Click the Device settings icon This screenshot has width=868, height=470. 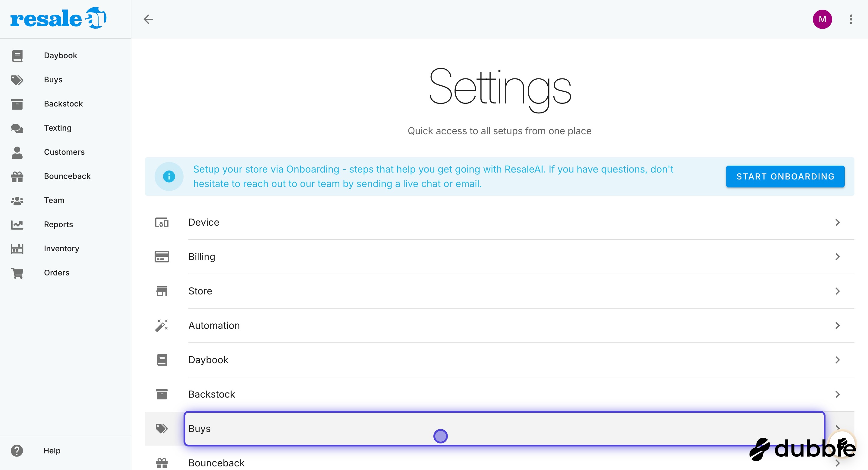click(162, 223)
